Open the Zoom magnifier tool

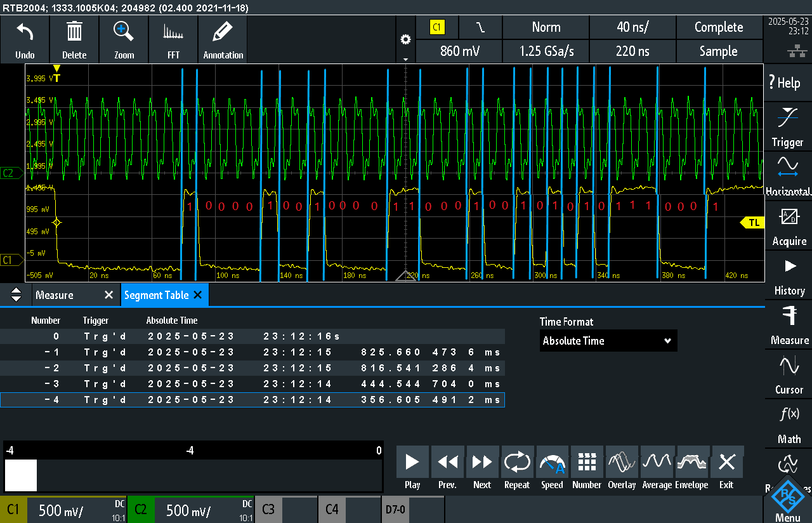point(124,39)
